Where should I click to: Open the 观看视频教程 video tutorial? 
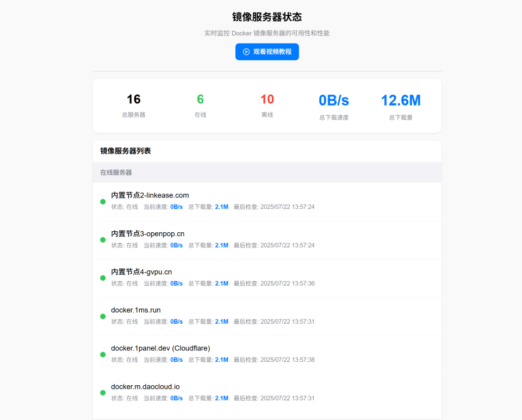click(267, 52)
